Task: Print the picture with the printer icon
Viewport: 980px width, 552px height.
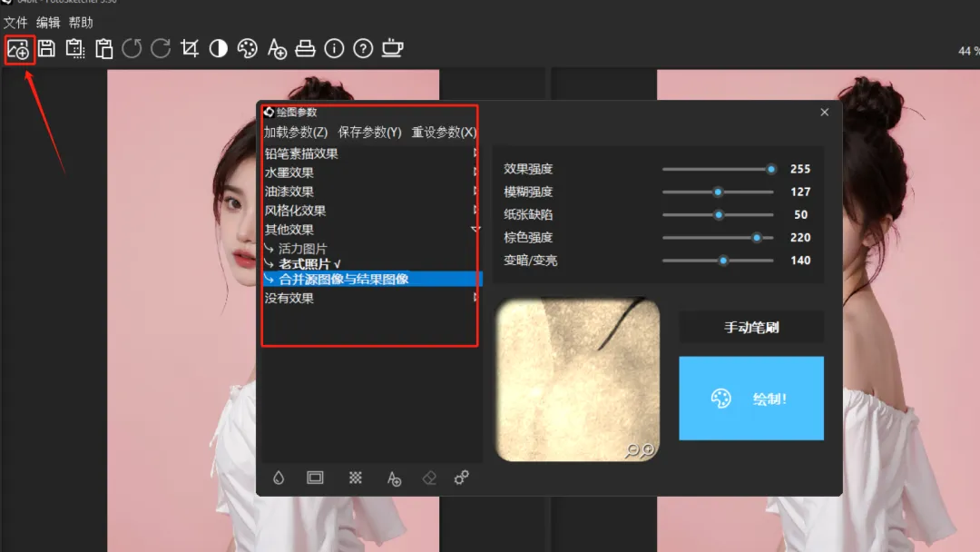Action: click(305, 48)
